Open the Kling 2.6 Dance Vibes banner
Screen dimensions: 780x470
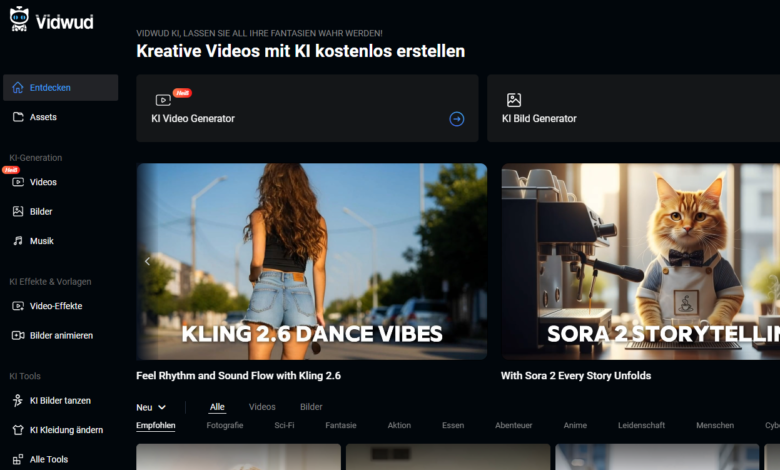311,261
